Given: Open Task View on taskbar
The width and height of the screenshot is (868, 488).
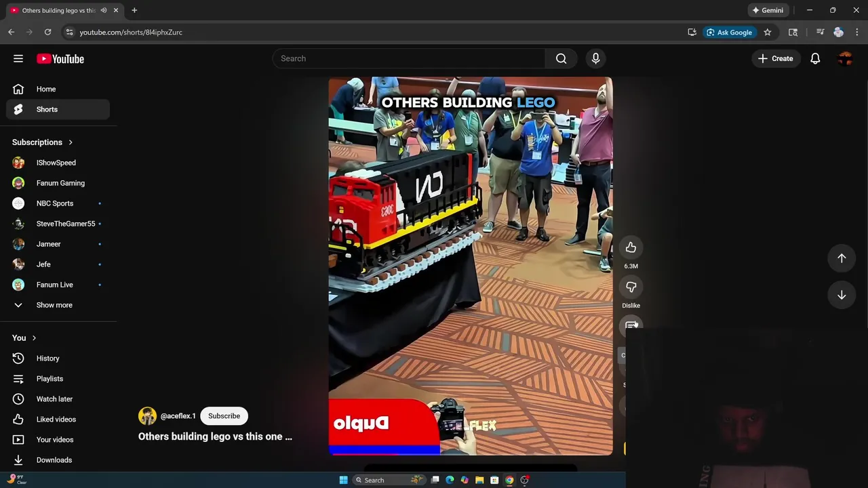Looking at the screenshot, I should click(x=435, y=480).
